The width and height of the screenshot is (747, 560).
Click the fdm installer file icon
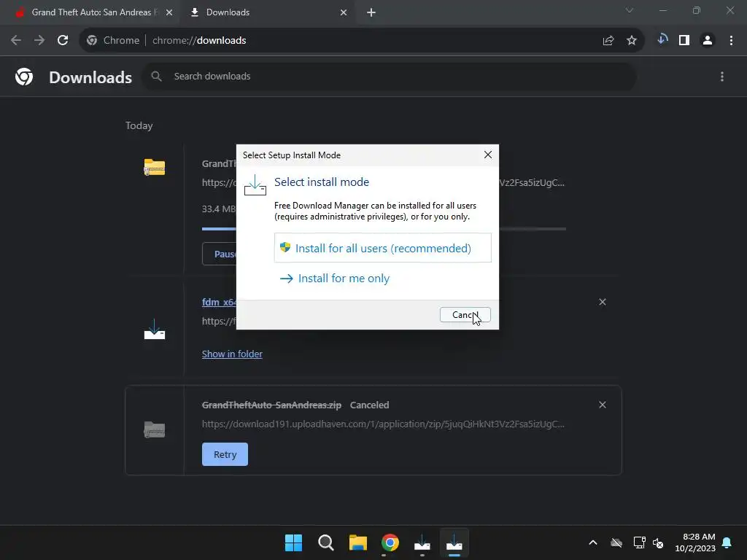(x=155, y=329)
